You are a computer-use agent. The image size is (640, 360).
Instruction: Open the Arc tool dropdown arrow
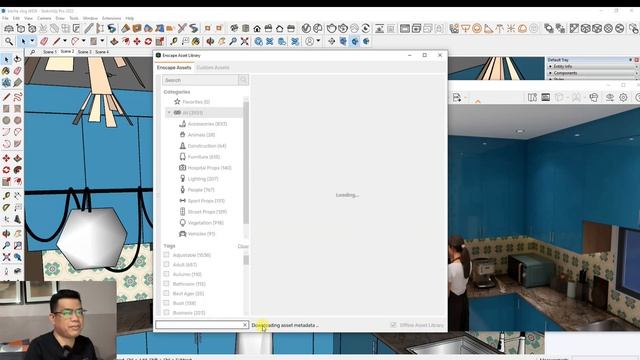click(84, 41)
